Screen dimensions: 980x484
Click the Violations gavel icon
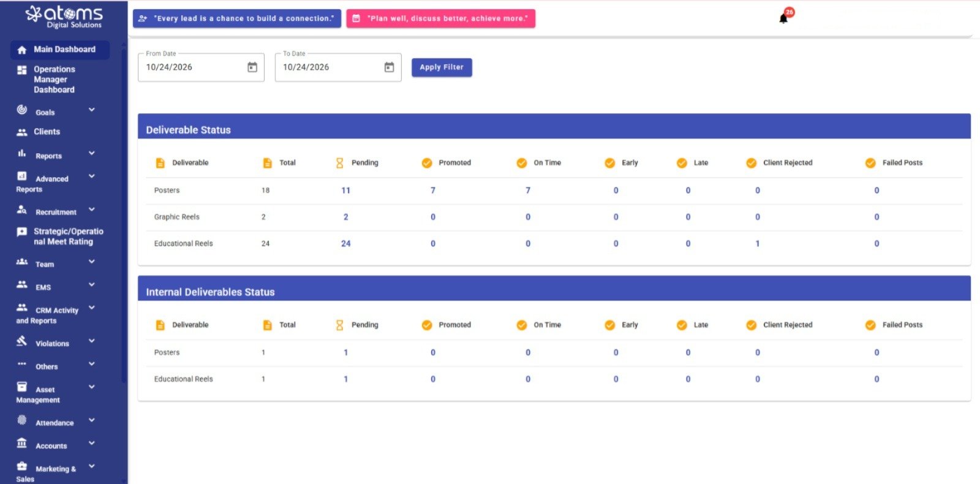coord(22,341)
